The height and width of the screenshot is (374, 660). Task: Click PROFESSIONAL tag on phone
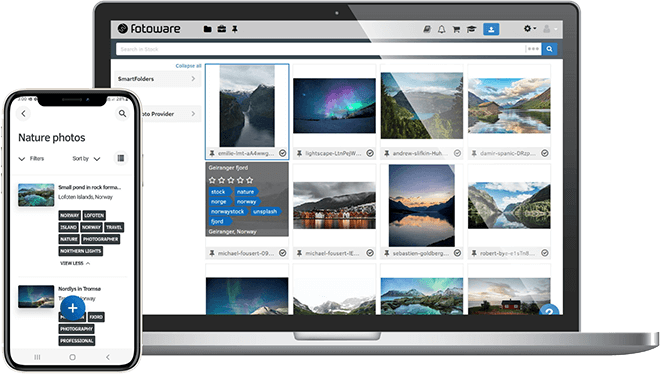77,341
